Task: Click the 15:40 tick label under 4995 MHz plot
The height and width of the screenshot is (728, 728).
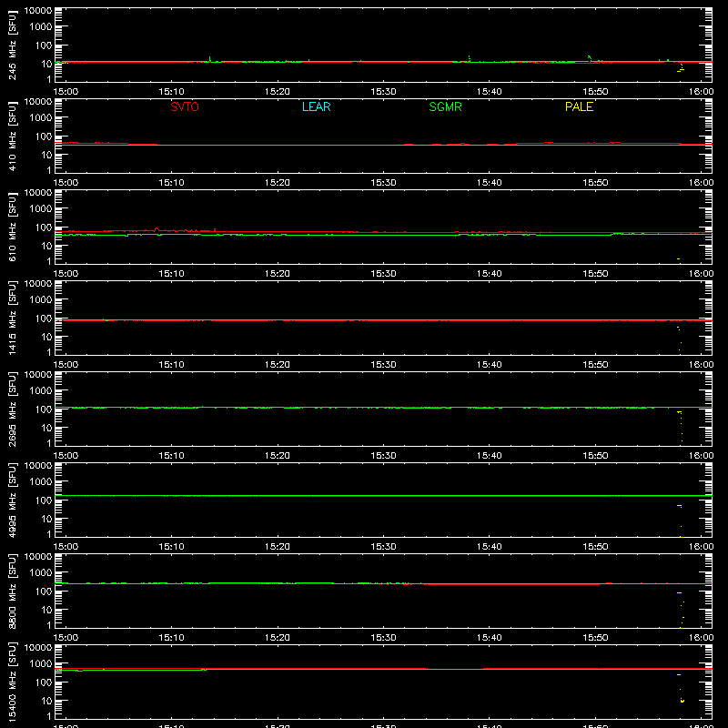Action: [489, 547]
